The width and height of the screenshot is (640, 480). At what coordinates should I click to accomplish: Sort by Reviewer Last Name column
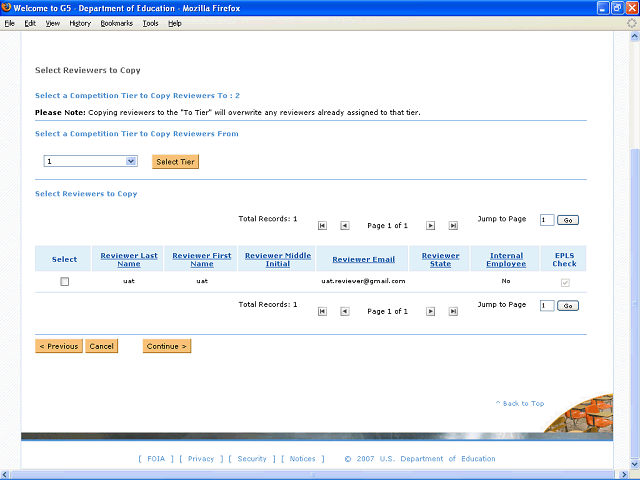(x=129, y=260)
